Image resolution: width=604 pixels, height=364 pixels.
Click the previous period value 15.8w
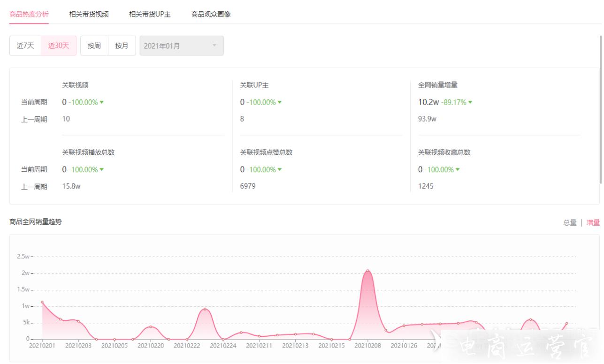coord(71,186)
